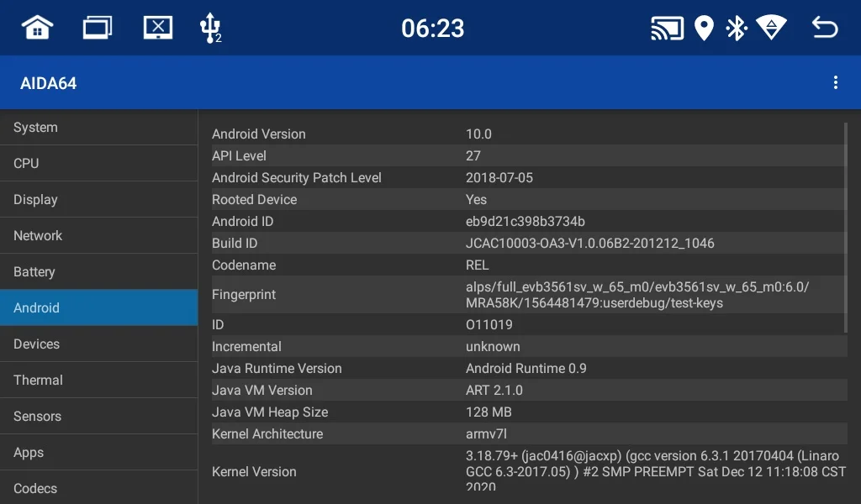Click the vertical scrollbar in details list

coord(846,228)
